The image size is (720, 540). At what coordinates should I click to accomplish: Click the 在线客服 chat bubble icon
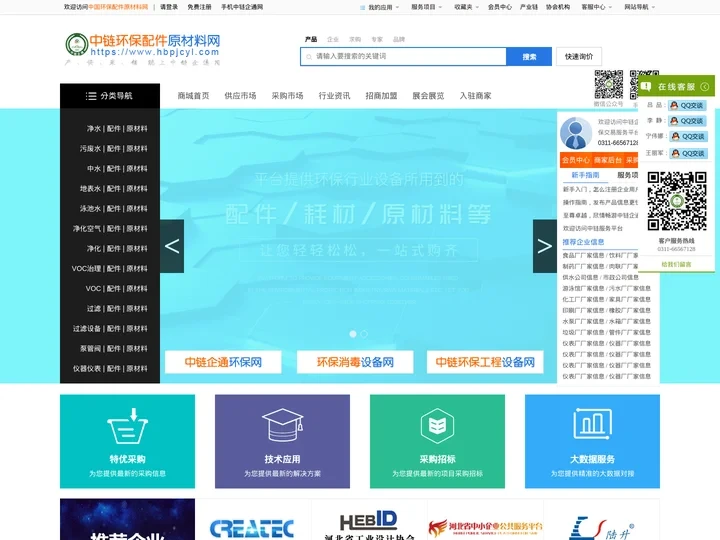point(646,86)
